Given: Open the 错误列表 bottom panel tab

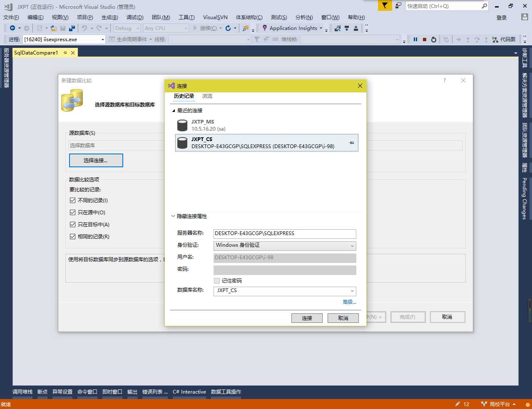Looking at the screenshot, I should click(155, 392).
